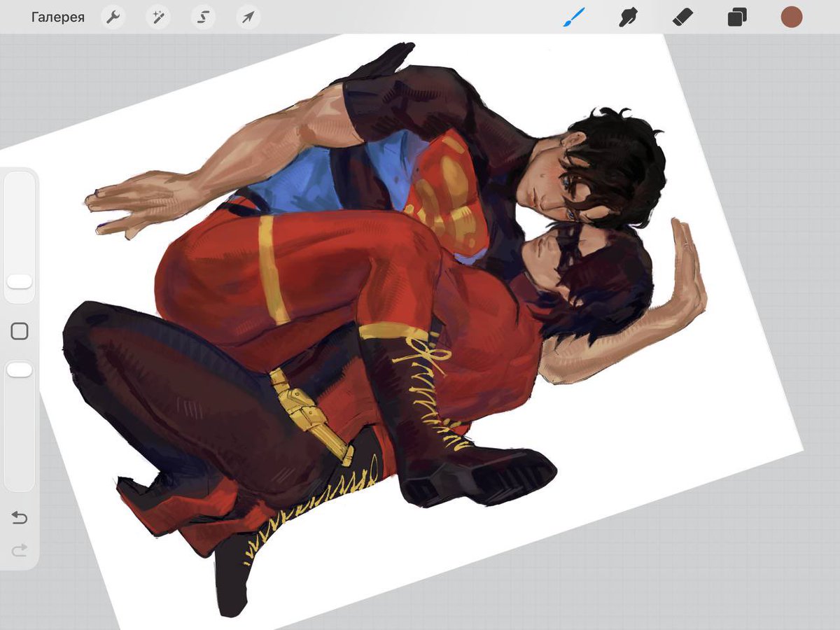Click the brush size slider handle
This screenshot has height=630, width=840.
[20, 281]
